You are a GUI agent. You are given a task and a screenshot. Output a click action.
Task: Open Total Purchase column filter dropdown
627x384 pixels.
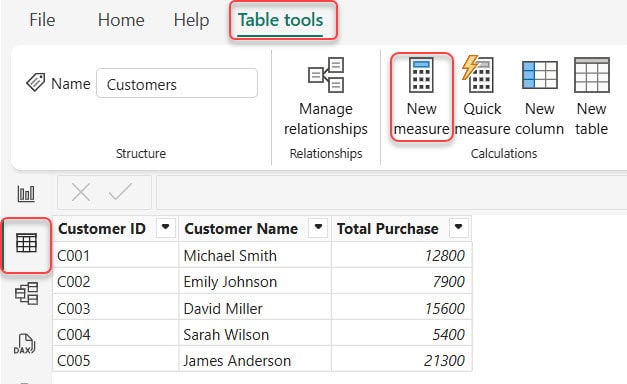(x=459, y=228)
